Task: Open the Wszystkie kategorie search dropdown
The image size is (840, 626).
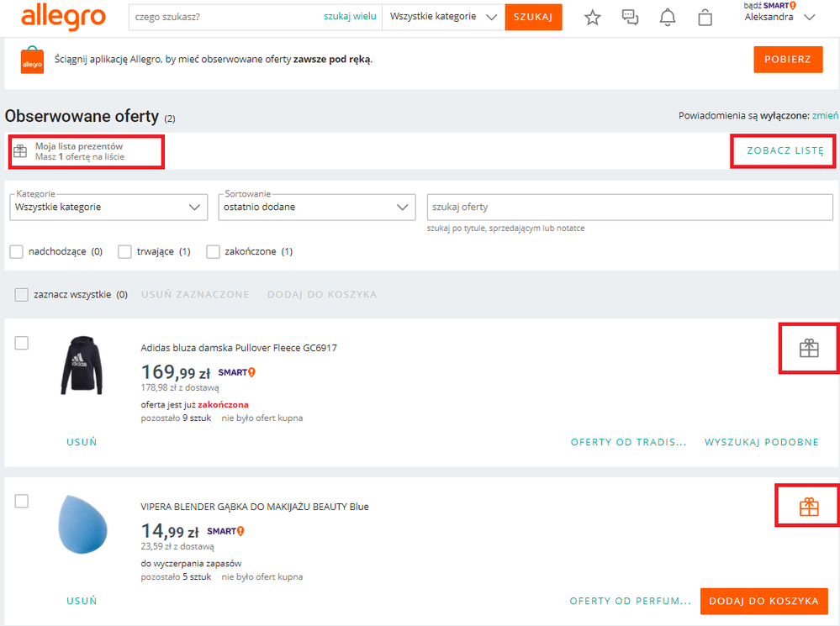Action: point(444,17)
